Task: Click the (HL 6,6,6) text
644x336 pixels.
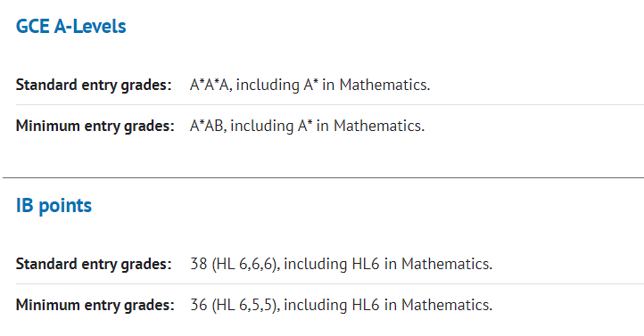Action: click(244, 264)
